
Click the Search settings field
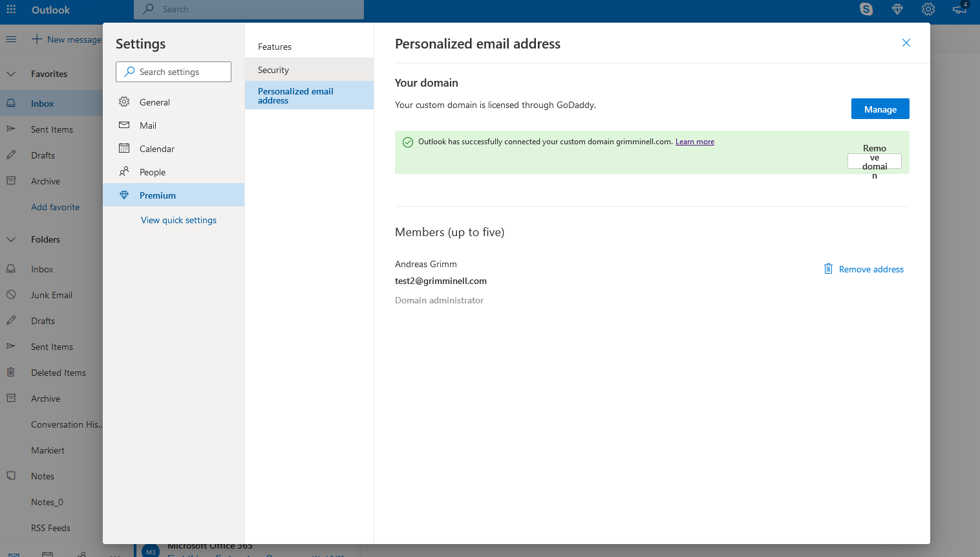tap(173, 72)
